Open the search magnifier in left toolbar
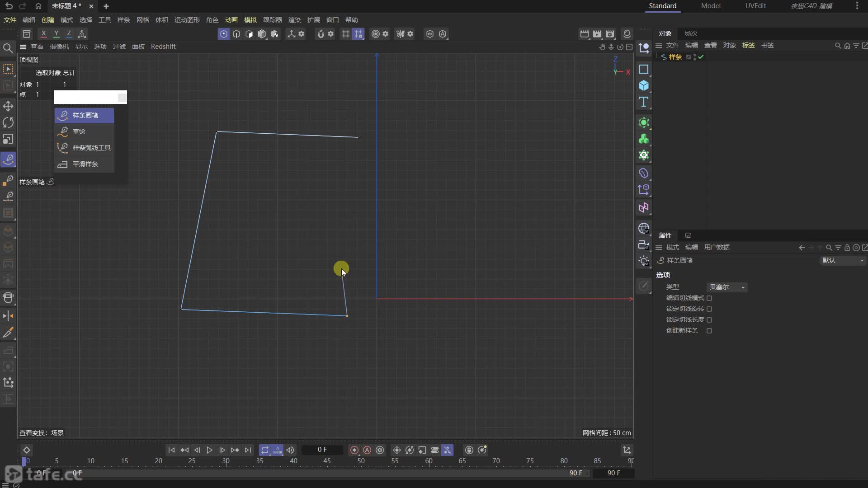868x488 pixels. pyautogui.click(x=8, y=48)
